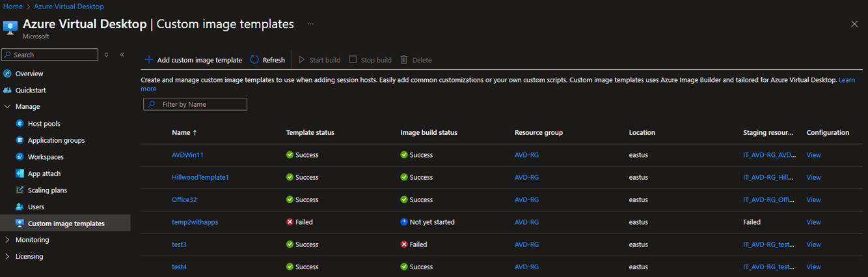This screenshot has height=277, width=868.
Task: Open Azure Virtual Desktop breadcrumb
Action: pyautogui.click(x=68, y=6)
